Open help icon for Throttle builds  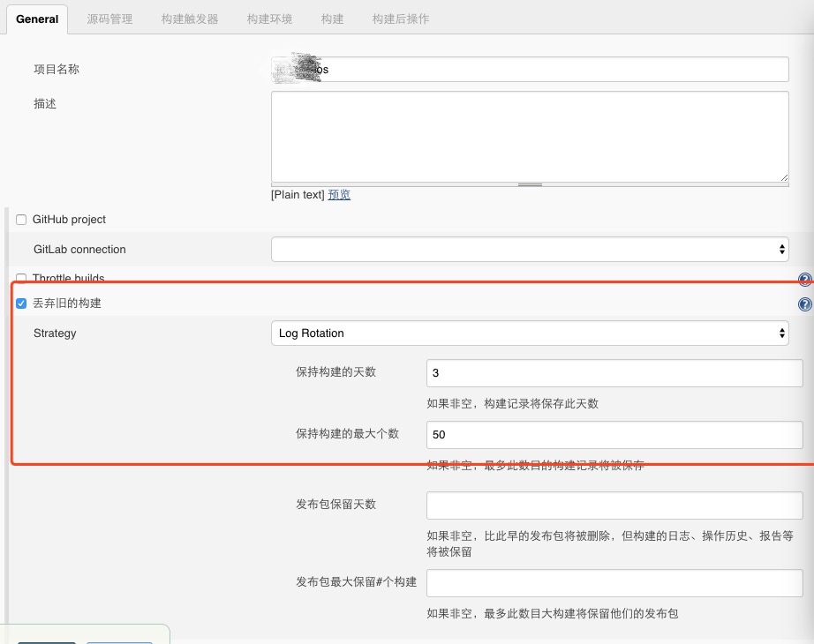(804, 279)
